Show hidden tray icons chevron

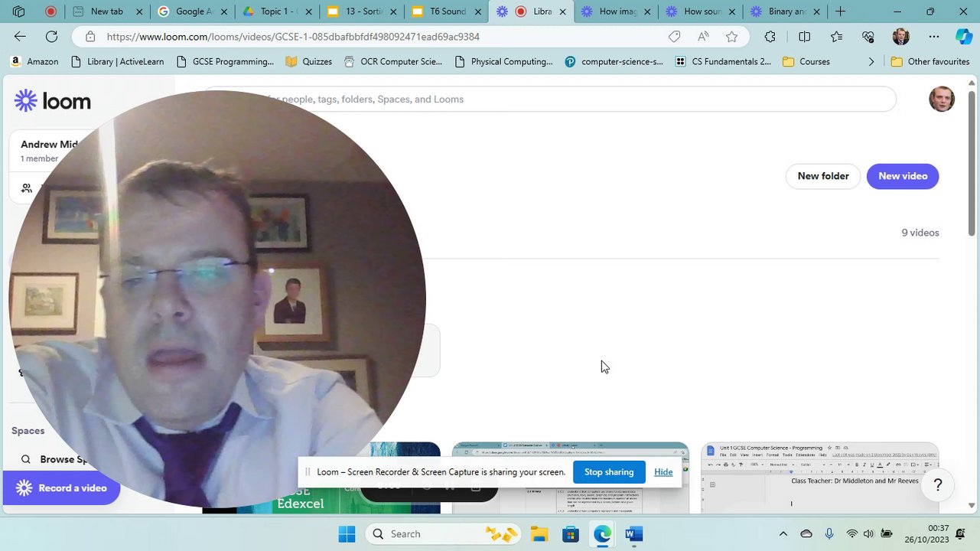[x=783, y=534]
